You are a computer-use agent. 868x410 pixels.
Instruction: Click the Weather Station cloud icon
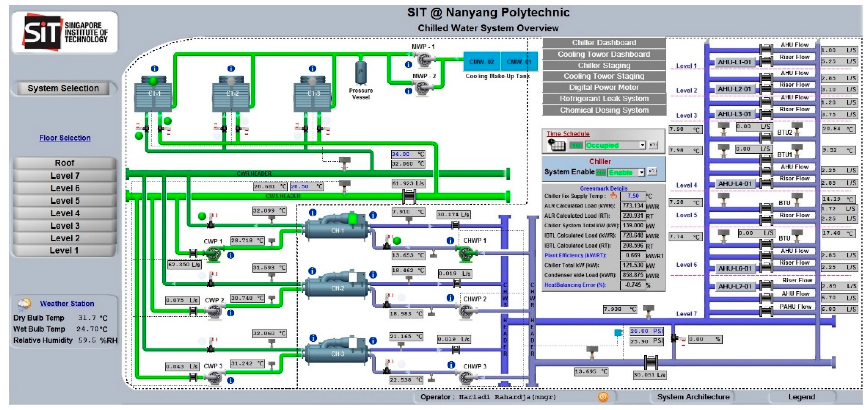[x=24, y=304]
